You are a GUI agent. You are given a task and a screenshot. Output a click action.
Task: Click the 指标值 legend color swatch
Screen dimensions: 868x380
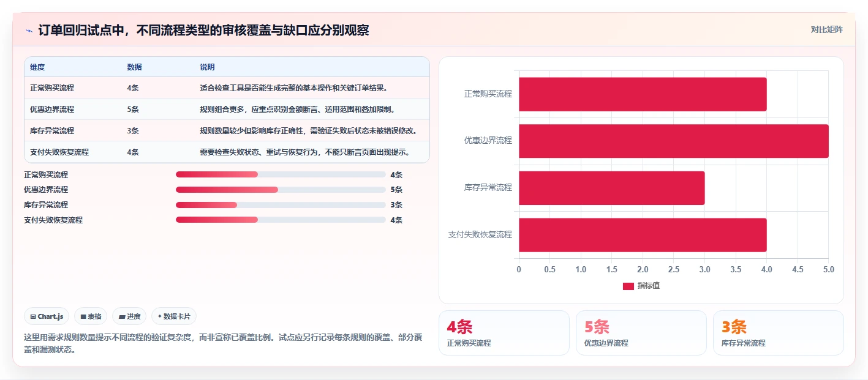point(628,286)
